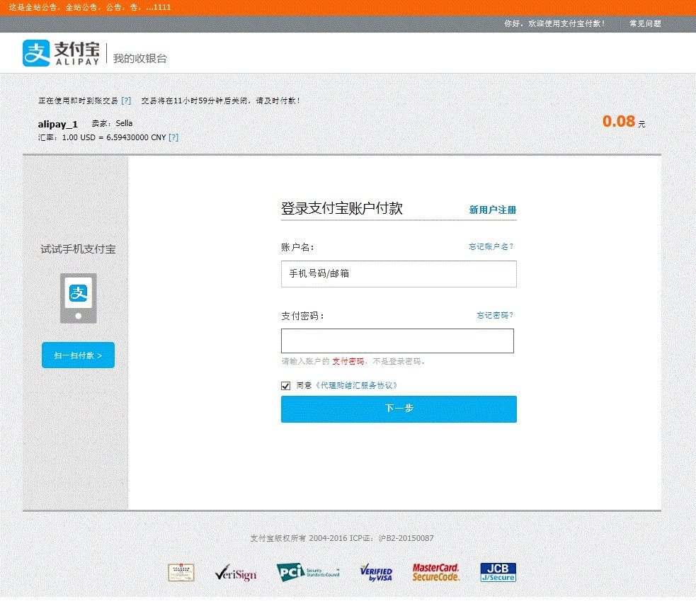
Task: Open 常见问题 in the top bar
Action: (x=646, y=23)
